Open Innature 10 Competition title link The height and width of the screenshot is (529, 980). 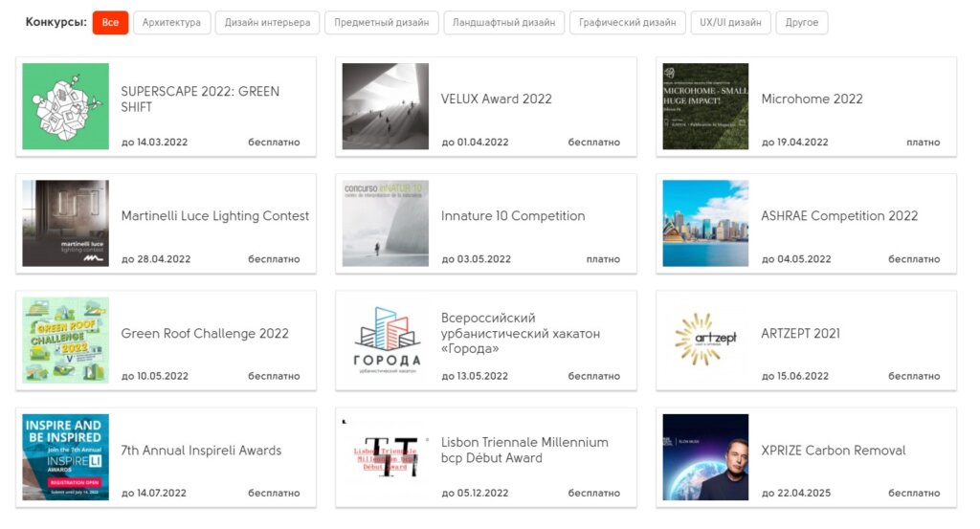(512, 216)
